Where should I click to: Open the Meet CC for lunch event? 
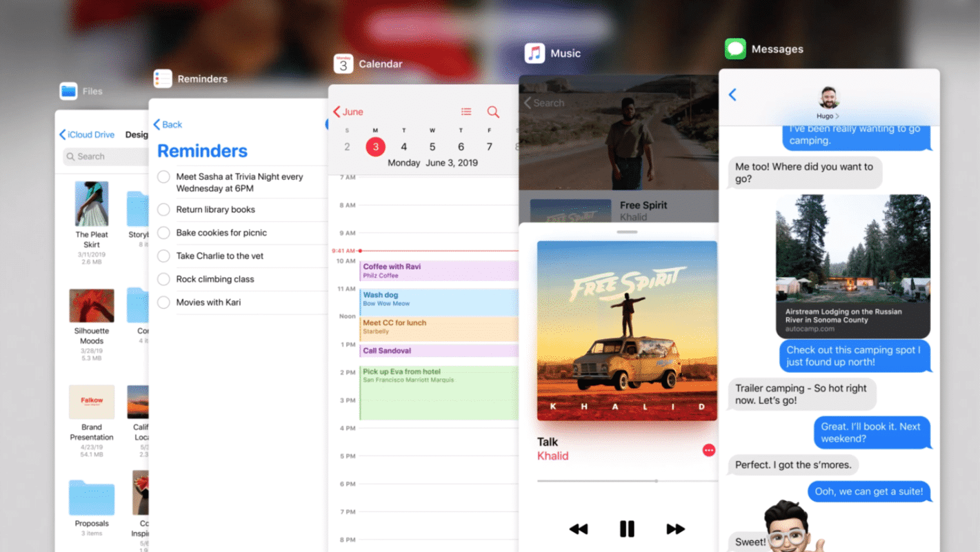439,329
